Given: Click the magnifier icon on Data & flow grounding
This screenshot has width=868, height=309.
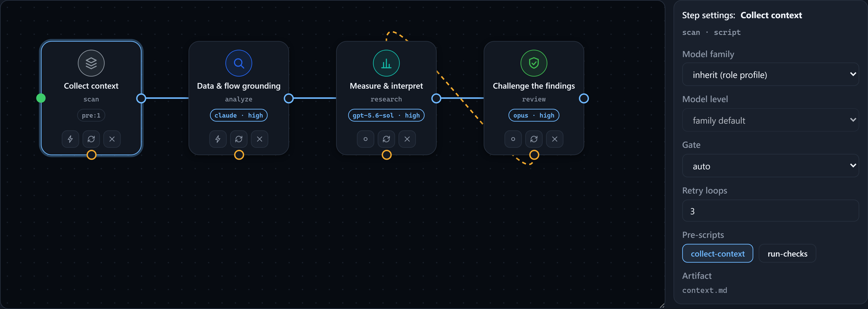Looking at the screenshot, I should pos(239,63).
